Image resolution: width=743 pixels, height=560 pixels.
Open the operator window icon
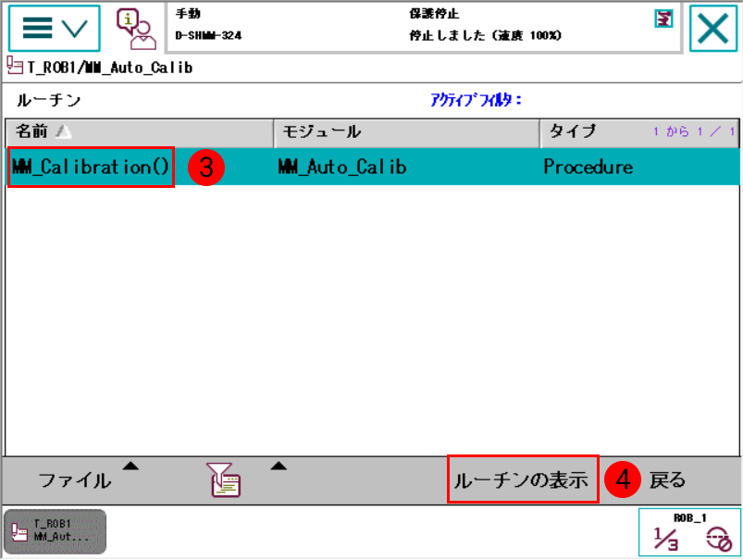tap(136, 29)
